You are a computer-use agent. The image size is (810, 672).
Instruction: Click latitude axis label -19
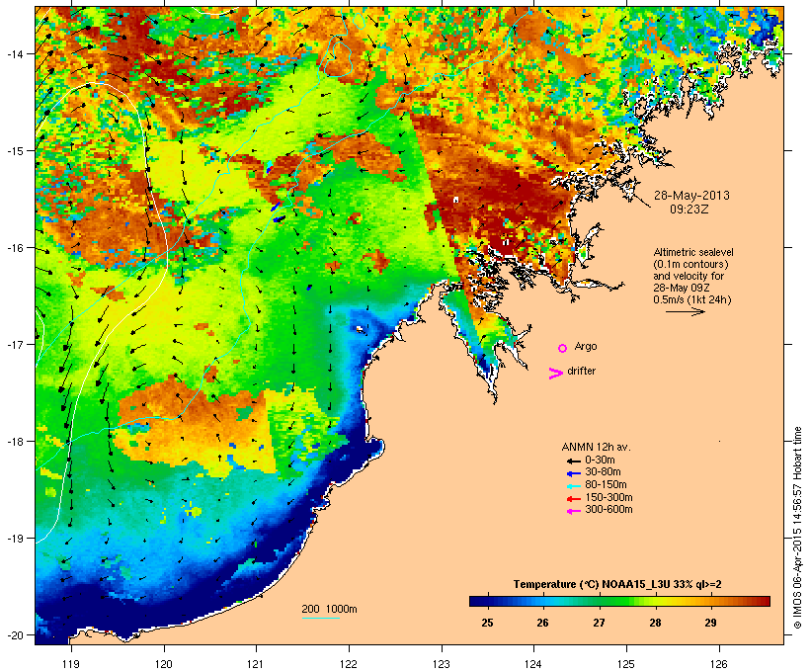point(14,539)
